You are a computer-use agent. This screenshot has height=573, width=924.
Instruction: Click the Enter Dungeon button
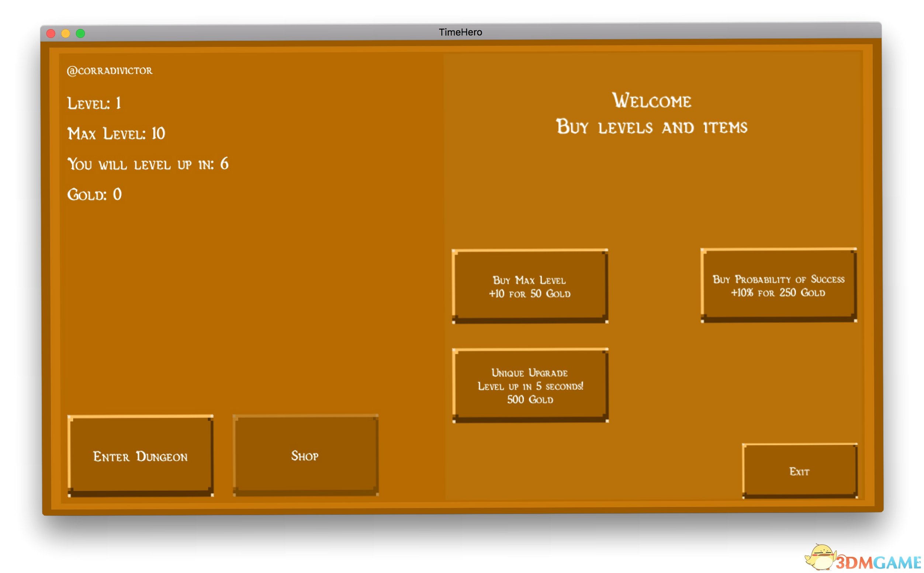[x=141, y=455]
